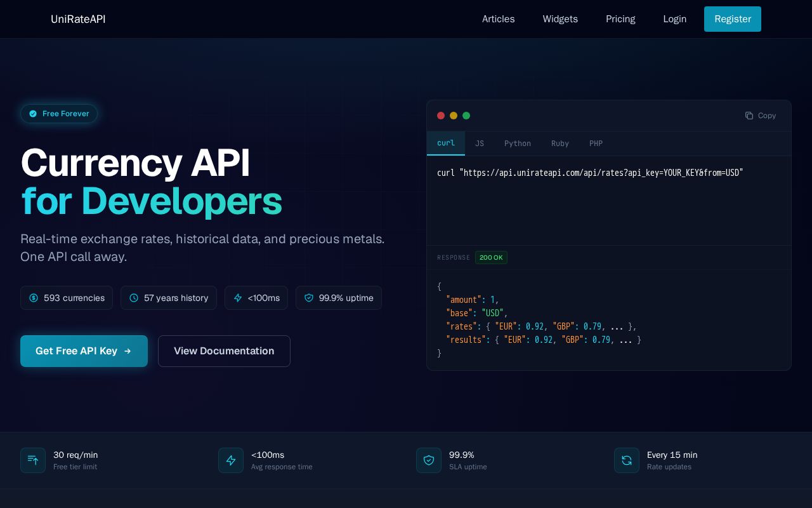Go to the Widgets page
Viewport: 812px width, 508px height.
pyautogui.click(x=560, y=19)
